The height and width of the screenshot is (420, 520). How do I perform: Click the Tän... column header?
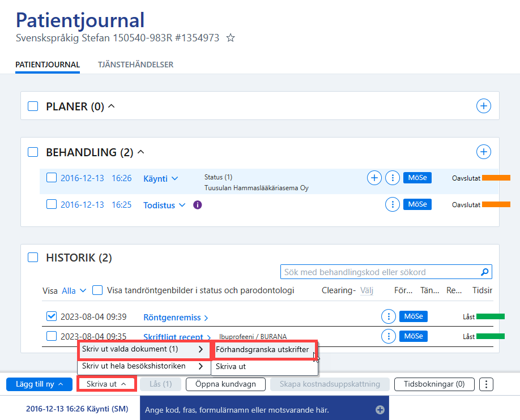tap(429, 290)
